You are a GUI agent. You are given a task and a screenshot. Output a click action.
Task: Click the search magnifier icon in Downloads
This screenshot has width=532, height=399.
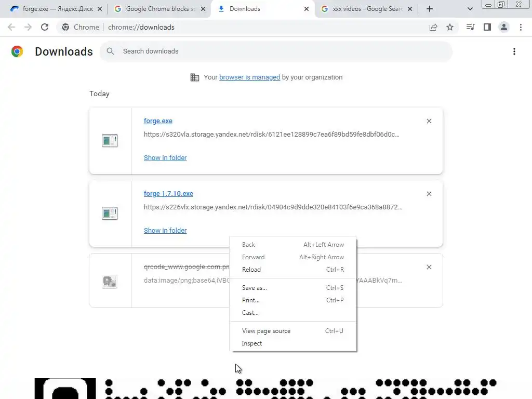tap(110, 51)
